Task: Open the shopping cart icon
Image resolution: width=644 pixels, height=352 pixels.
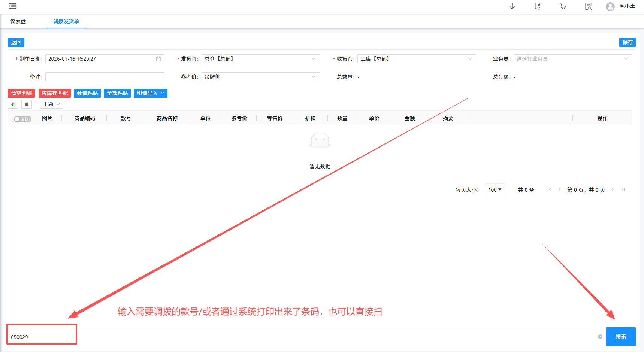Action: pos(563,6)
